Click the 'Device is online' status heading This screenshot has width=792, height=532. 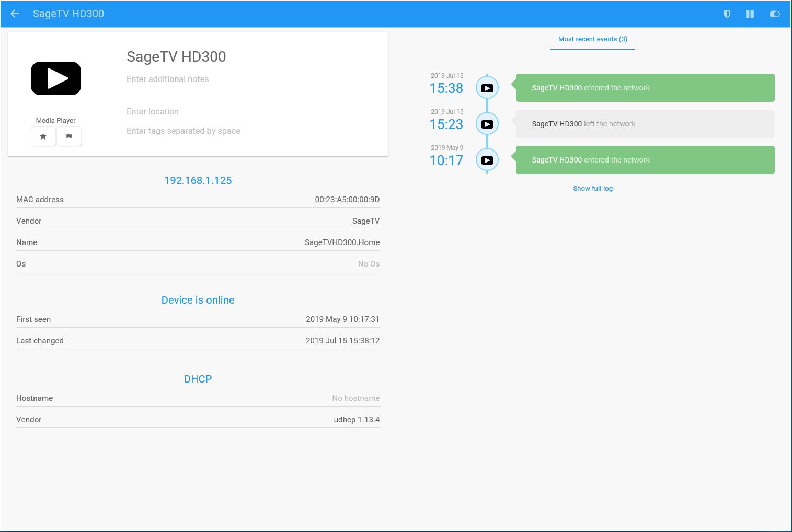point(198,300)
